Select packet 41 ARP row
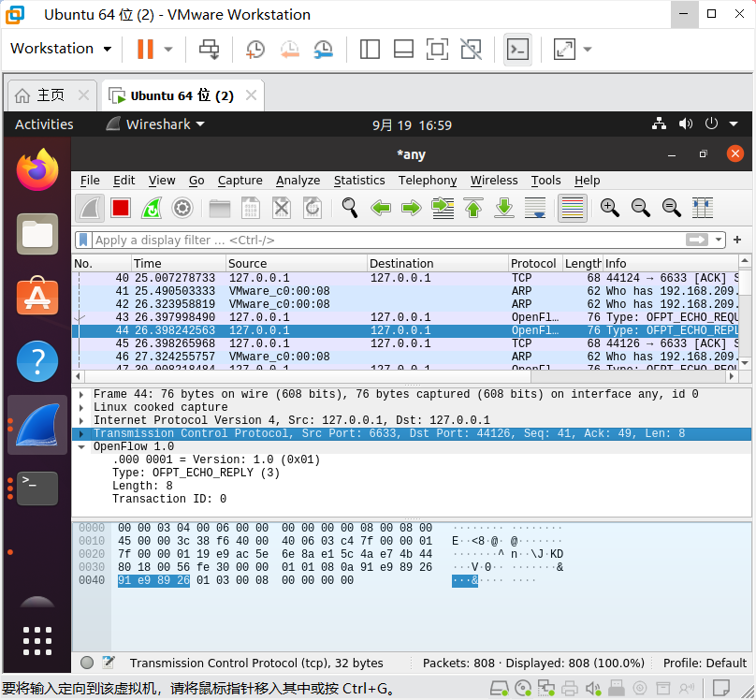Screen dimensions: 756x700 405,291
